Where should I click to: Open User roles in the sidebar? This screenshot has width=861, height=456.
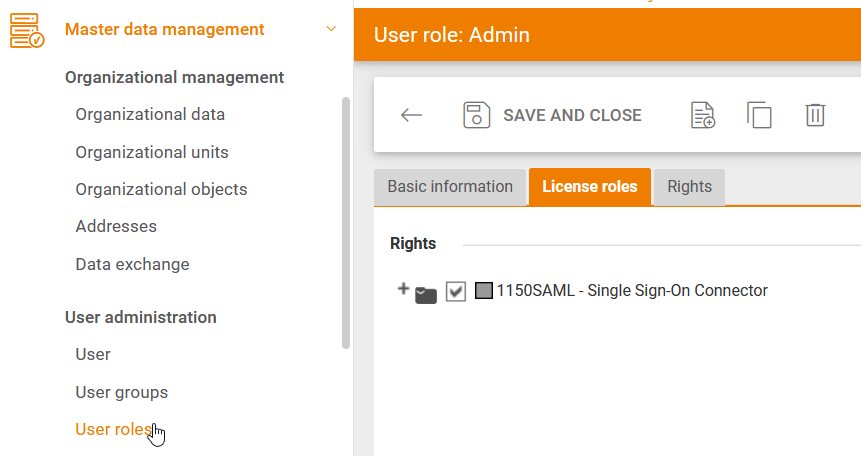(x=113, y=430)
